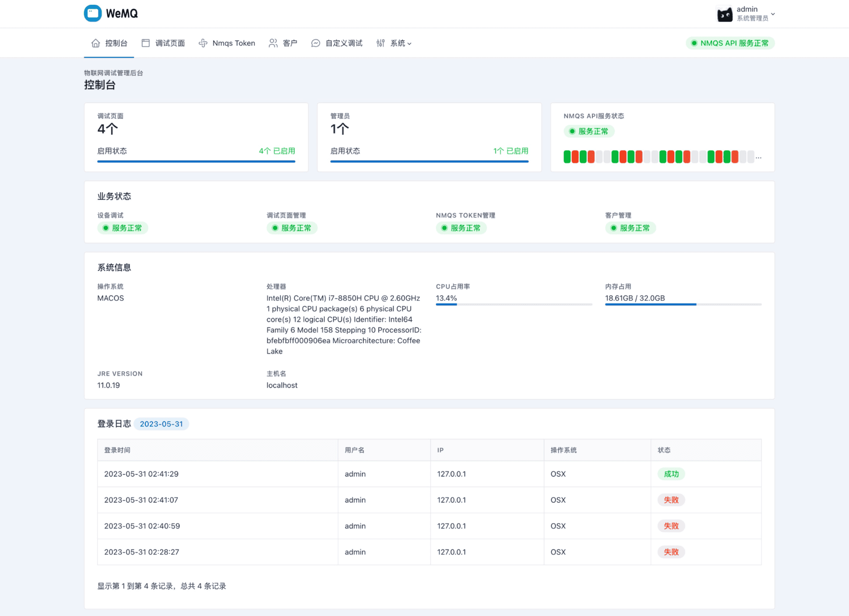This screenshot has height=616, width=849.
Task: Open the admin account dropdown arrow
Action: [773, 14]
